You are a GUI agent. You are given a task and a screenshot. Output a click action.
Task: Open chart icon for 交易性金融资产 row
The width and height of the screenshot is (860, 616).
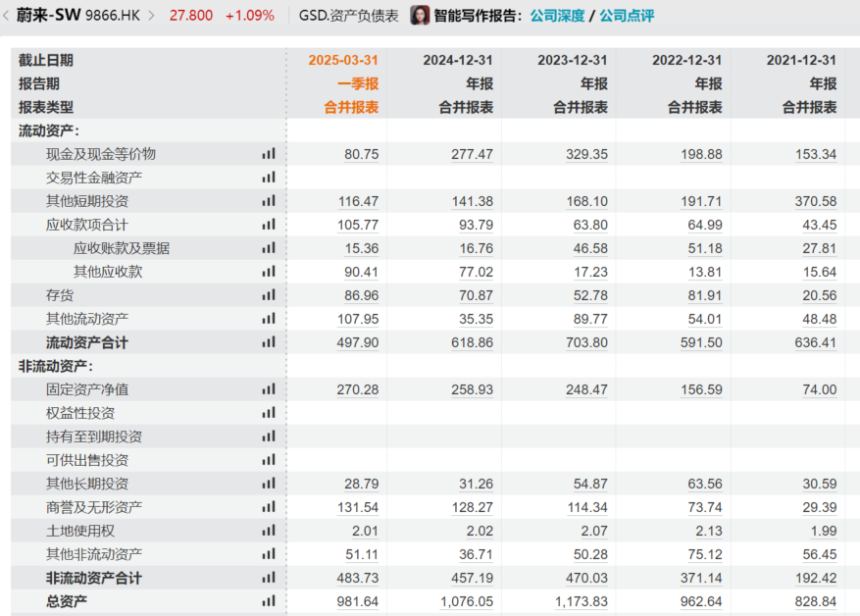click(269, 178)
